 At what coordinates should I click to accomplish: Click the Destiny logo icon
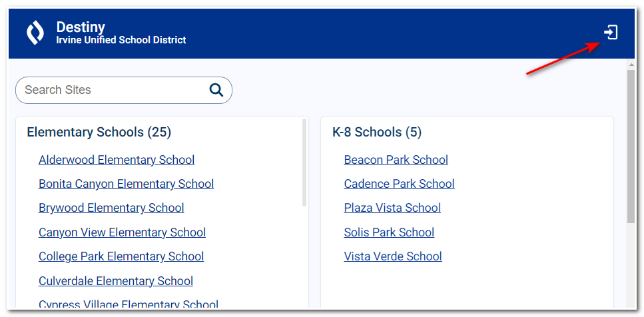click(35, 33)
